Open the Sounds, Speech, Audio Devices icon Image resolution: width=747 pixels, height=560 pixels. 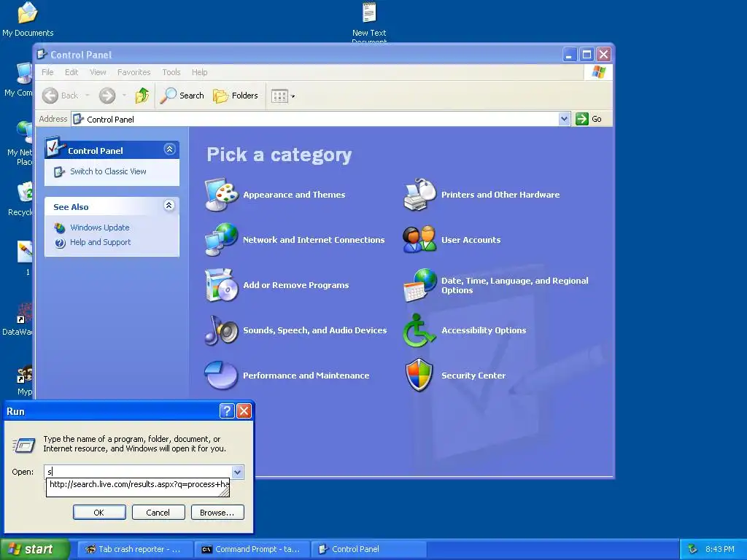click(x=222, y=330)
